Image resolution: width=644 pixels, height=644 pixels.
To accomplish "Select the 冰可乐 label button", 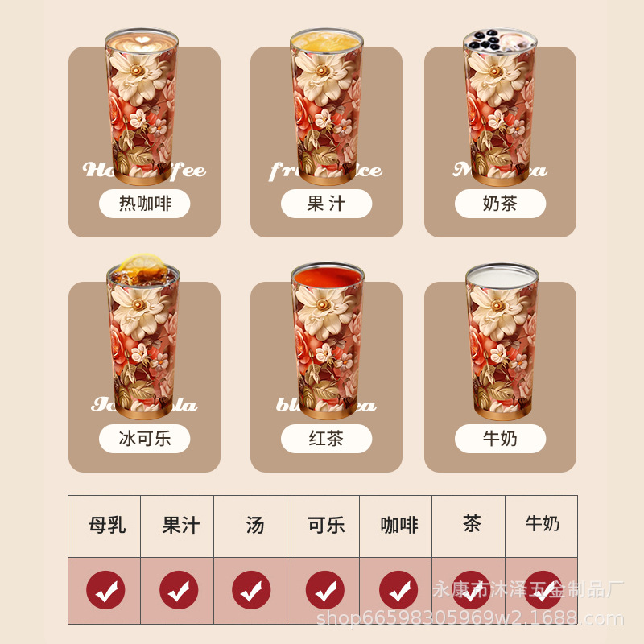I will 145,438.
